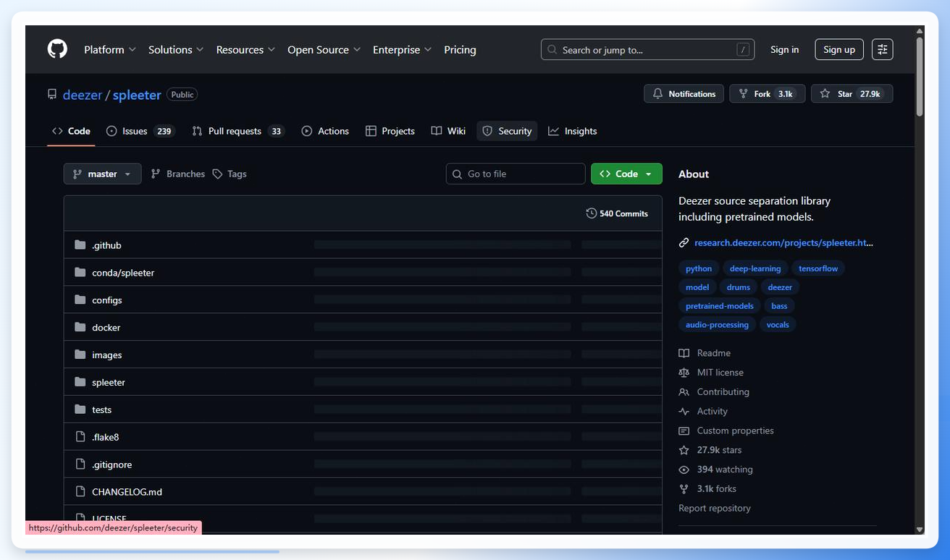Click the Pricing link
Viewport: 950px width, 560px height.
460,50
